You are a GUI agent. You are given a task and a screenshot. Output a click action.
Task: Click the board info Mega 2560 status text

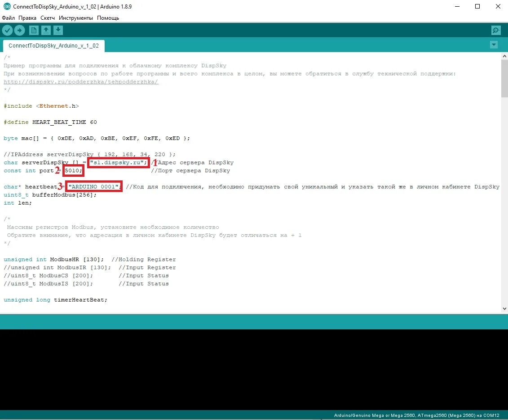[417, 415]
